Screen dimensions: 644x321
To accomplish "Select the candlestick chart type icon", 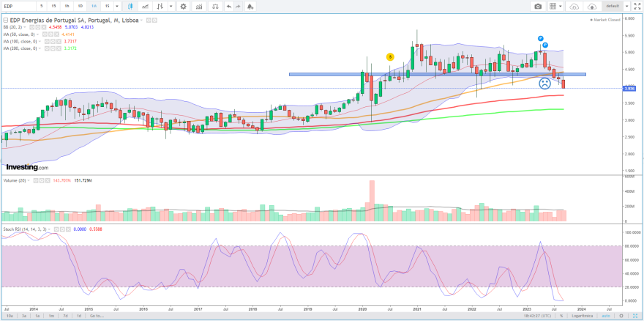I will tap(130, 6).
